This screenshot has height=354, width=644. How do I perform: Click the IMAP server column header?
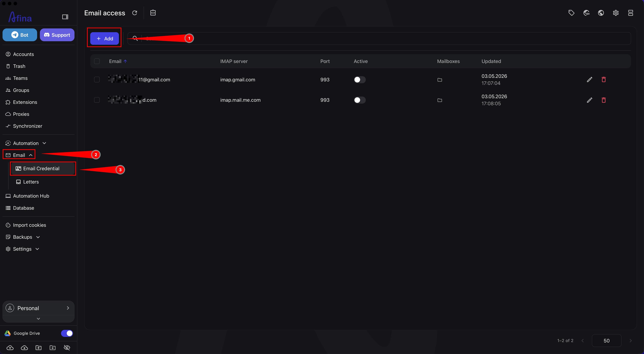pyautogui.click(x=234, y=61)
